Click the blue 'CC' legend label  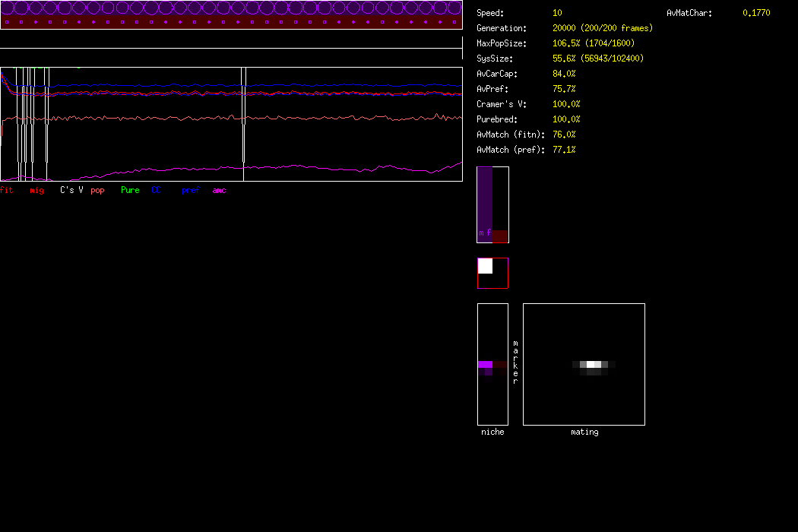156,190
